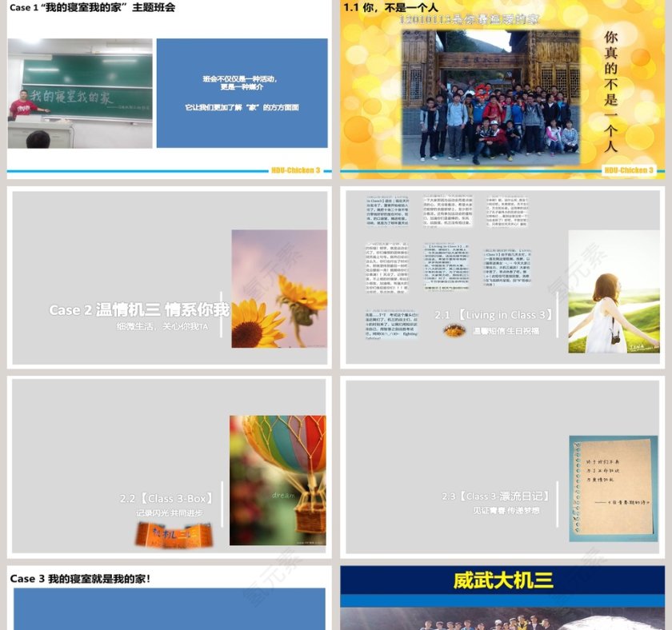The width and height of the screenshot is (672, 630).
Task: Click the girl in white dress photo
Action: [614, 292]
